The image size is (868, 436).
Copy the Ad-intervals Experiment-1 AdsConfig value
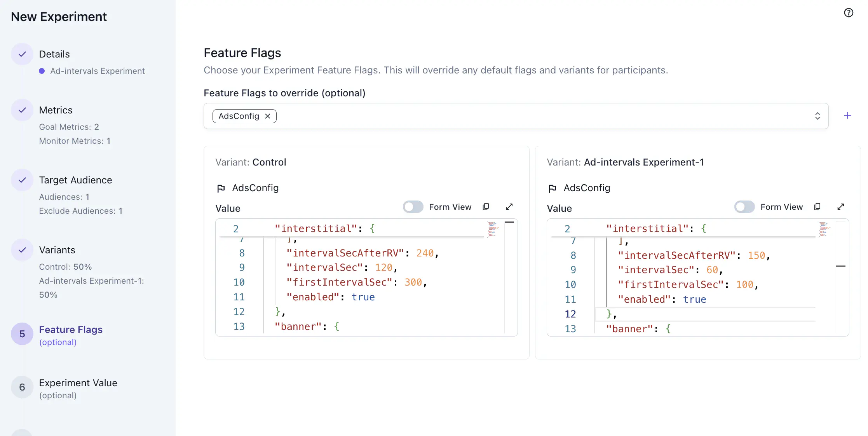(x=817, y=207)
